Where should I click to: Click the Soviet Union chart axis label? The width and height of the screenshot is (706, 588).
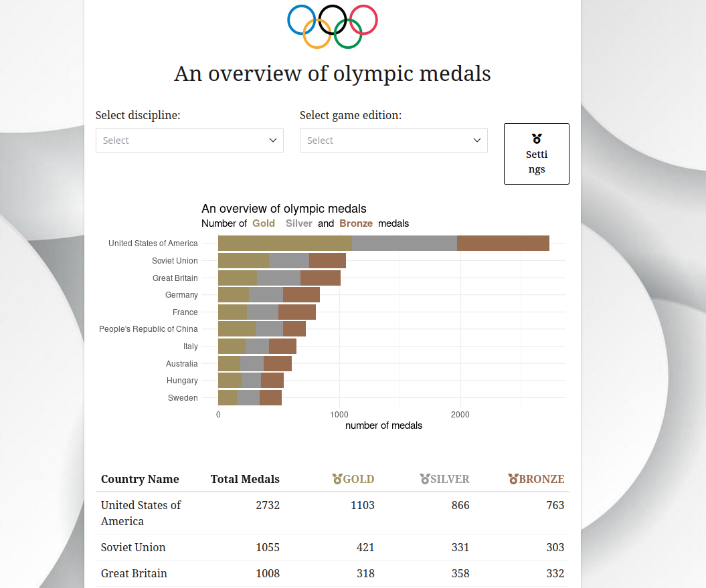(x=175, y=261)
